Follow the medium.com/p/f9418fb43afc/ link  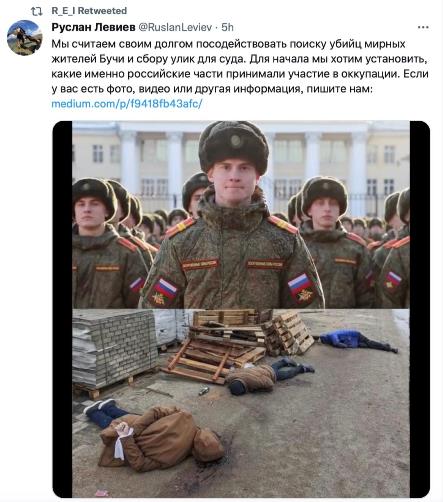click(127, 104)
